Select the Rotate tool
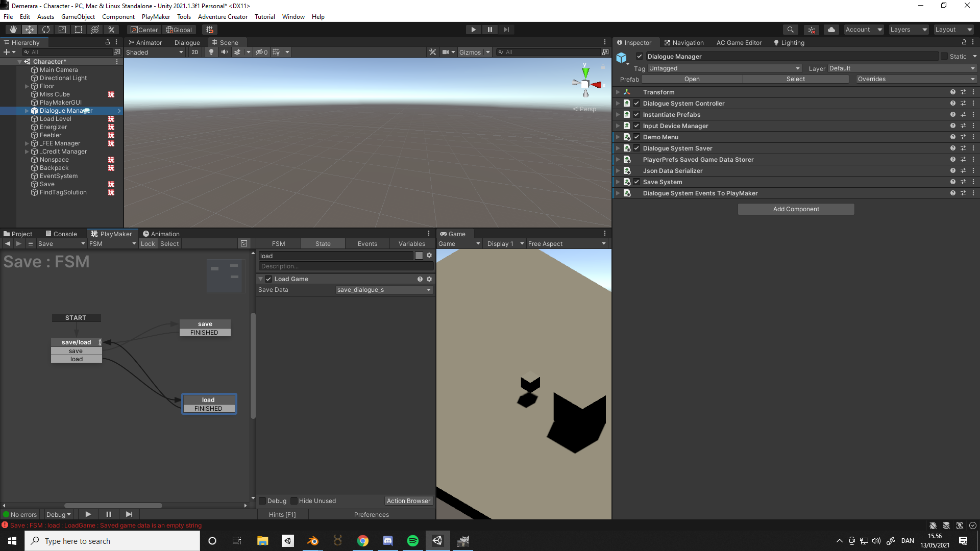980x551 pixels. coord(45,30)
